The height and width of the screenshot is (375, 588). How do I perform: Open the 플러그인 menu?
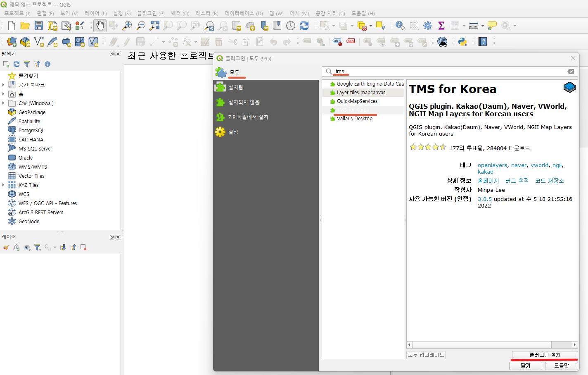coord(151,13)
